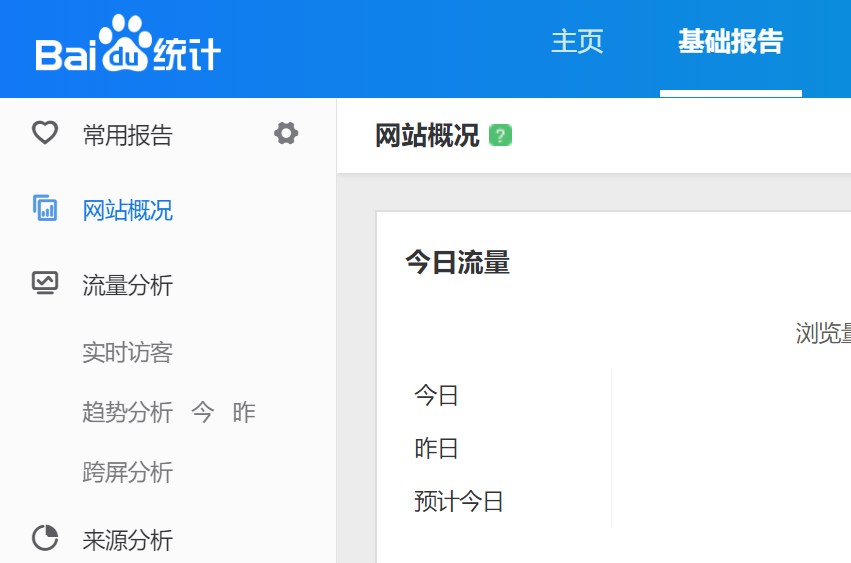Click the 流量分析 monitor icon
Screen dimensions: 851x563
click(x=45, y=284)
